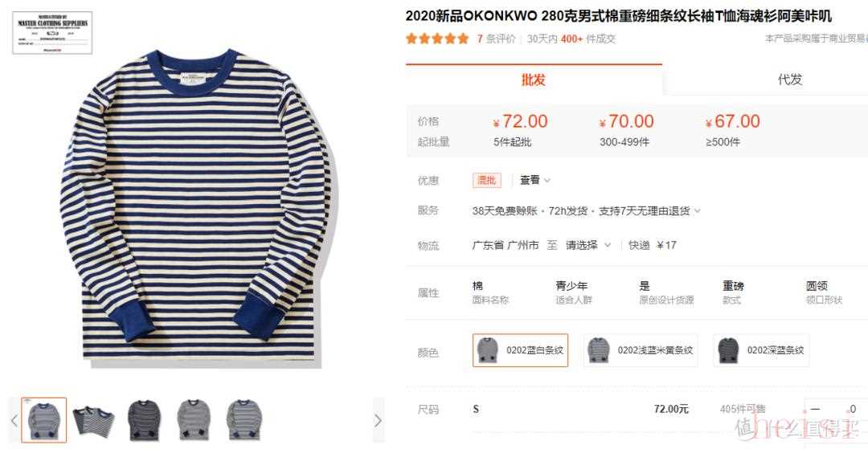Choose the 0202蓝白条纹 color option
This screenshot has height=449, width=868.
click(520, 350)
